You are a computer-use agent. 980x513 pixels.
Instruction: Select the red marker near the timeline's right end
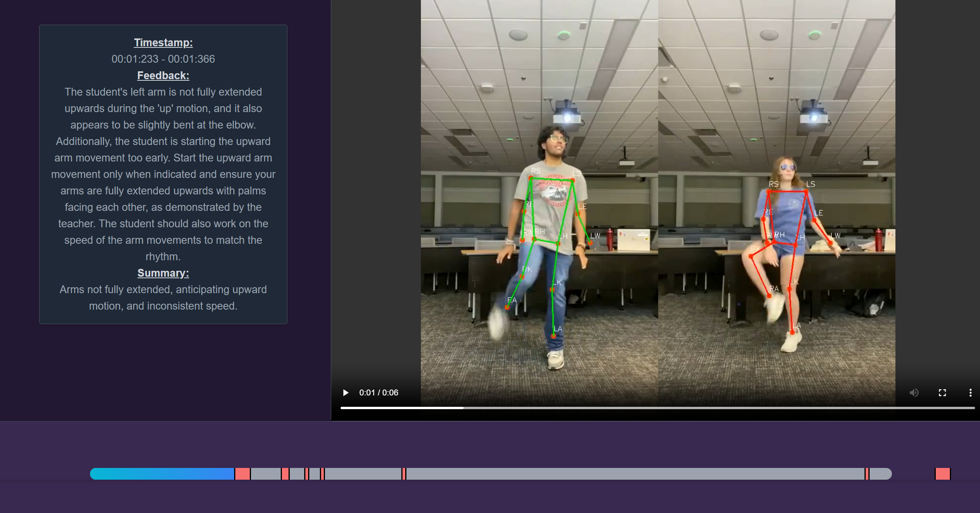pos(867,474)
